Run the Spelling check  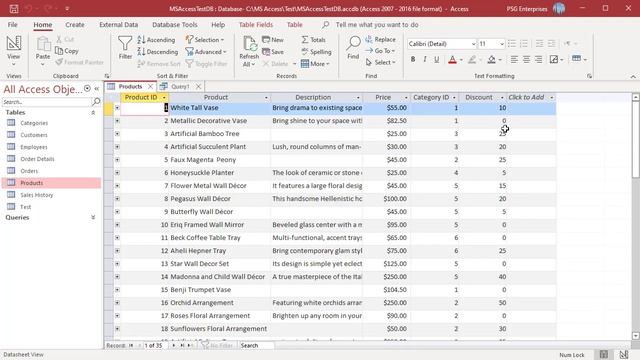click(316, 52)
